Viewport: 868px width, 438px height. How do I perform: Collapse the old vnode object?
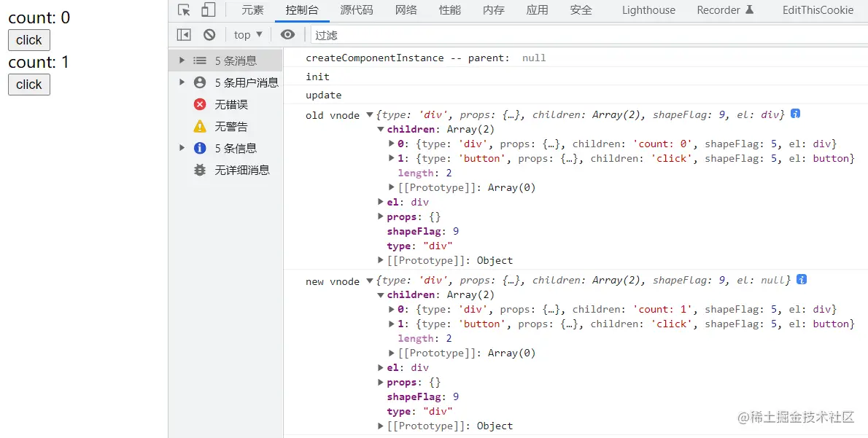tap(370, 115)
